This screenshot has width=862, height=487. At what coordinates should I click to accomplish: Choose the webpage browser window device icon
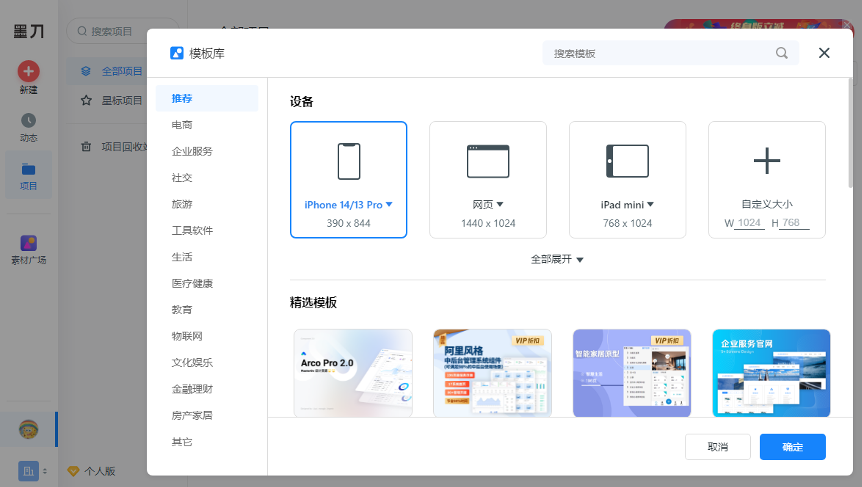coord(488,161)
